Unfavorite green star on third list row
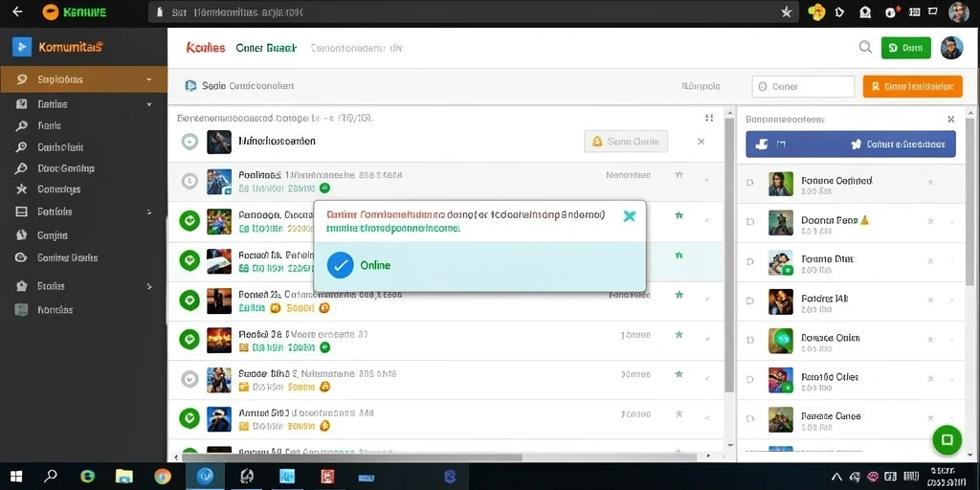 (679, 215)
